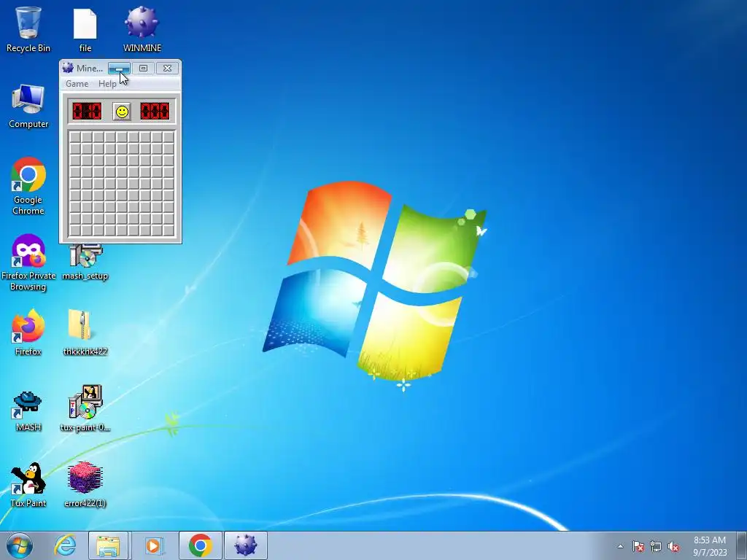Click the Minesweeper title bar mine icon
747x560 pixels.
68,68
